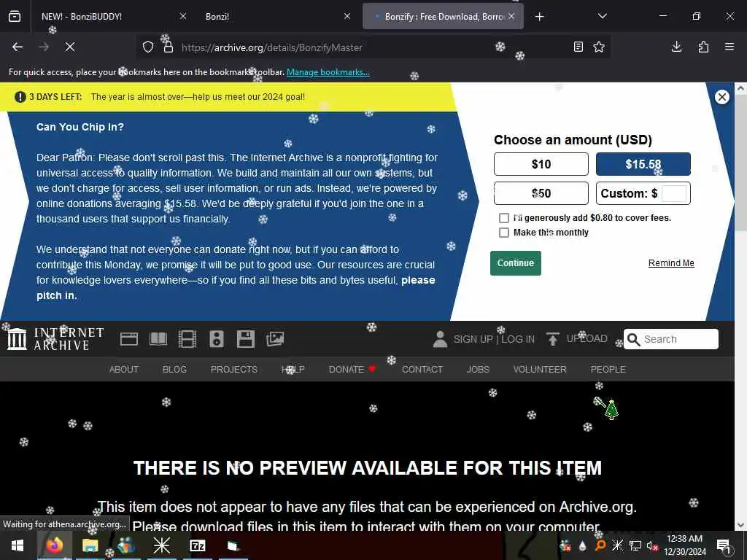
Task: Open Firefox application menu
Action: click(x=729, y=47)
